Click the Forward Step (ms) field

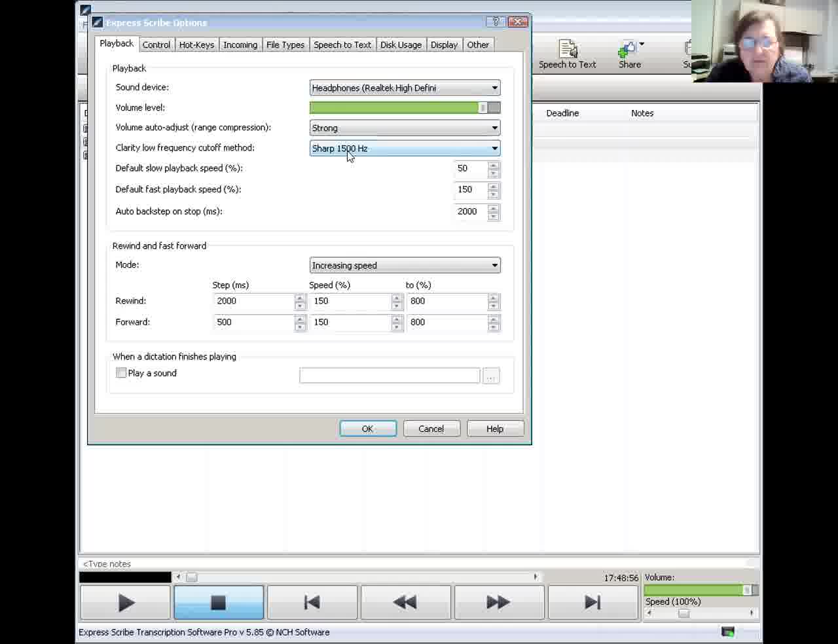[x=254, y=322]
